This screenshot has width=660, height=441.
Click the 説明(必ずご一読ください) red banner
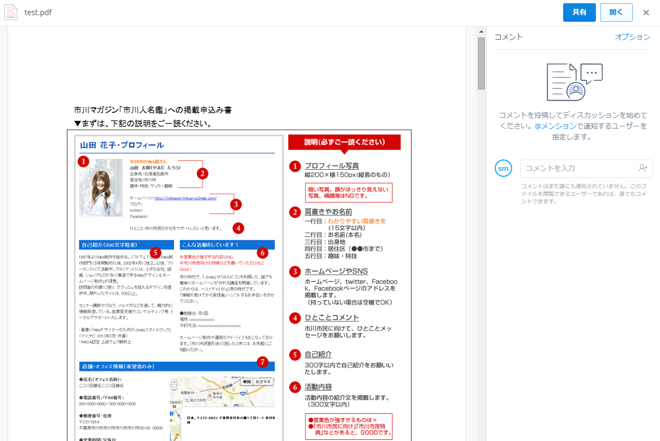coord(344,142)
